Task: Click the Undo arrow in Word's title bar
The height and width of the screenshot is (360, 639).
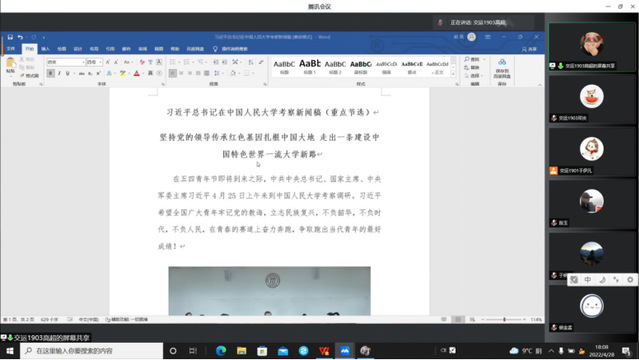Action: pos(20,37)
